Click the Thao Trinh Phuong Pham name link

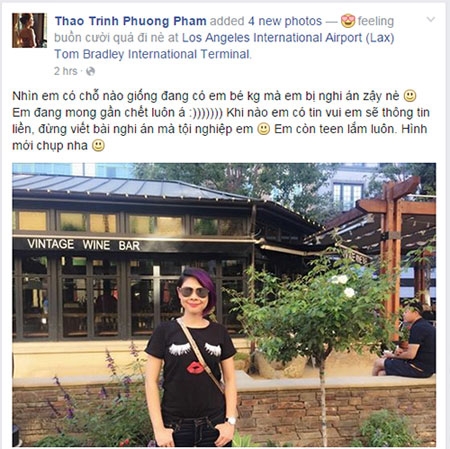point(131,21)
